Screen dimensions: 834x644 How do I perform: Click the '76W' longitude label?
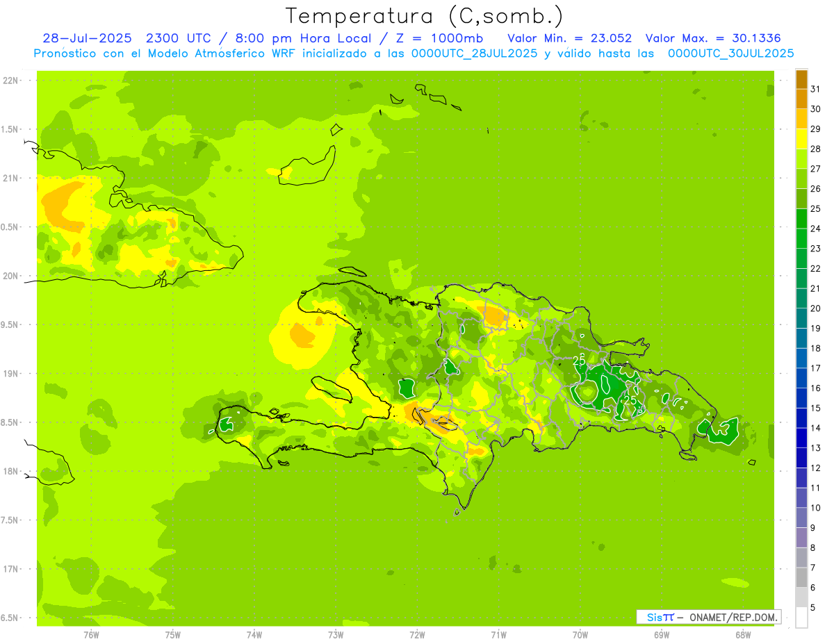(91, 635)
